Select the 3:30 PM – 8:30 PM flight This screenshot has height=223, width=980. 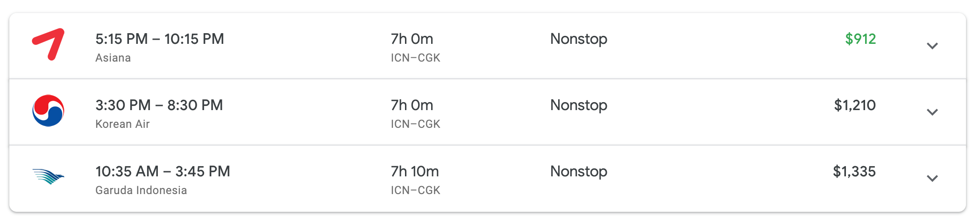[159, 105]
